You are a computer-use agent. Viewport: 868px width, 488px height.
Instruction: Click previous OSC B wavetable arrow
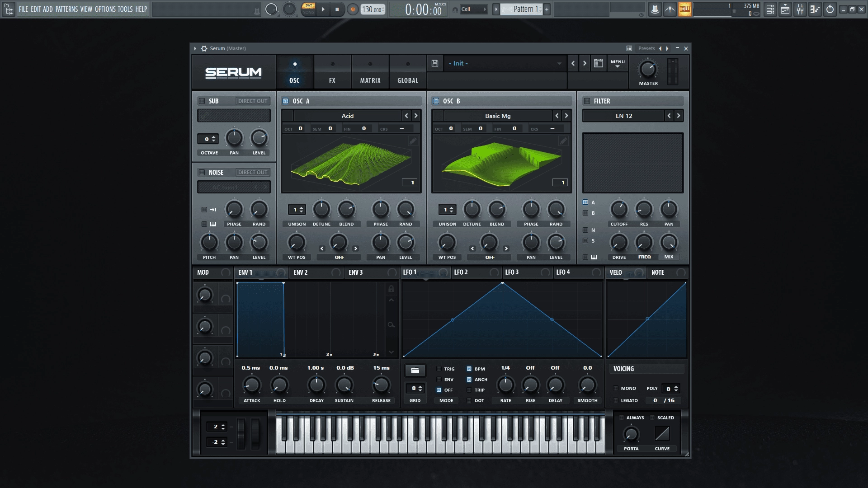(x=557, y=116)
